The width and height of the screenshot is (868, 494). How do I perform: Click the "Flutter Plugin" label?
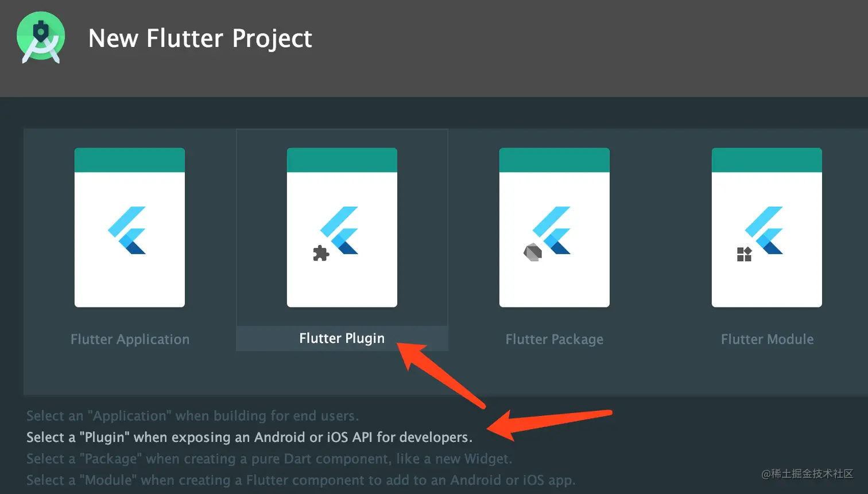tap(342, 339)
